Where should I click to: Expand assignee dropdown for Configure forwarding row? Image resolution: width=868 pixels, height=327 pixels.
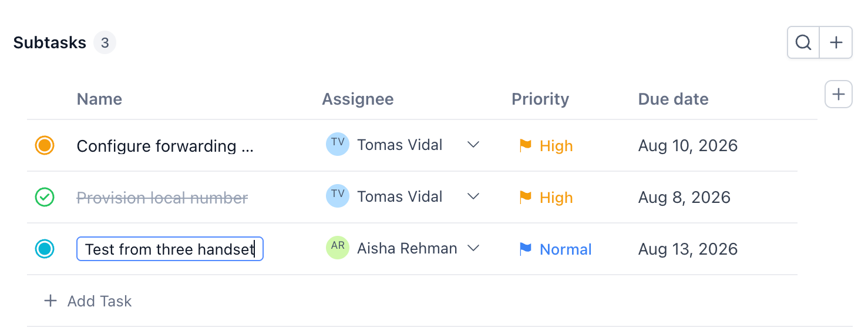point(473,145)
